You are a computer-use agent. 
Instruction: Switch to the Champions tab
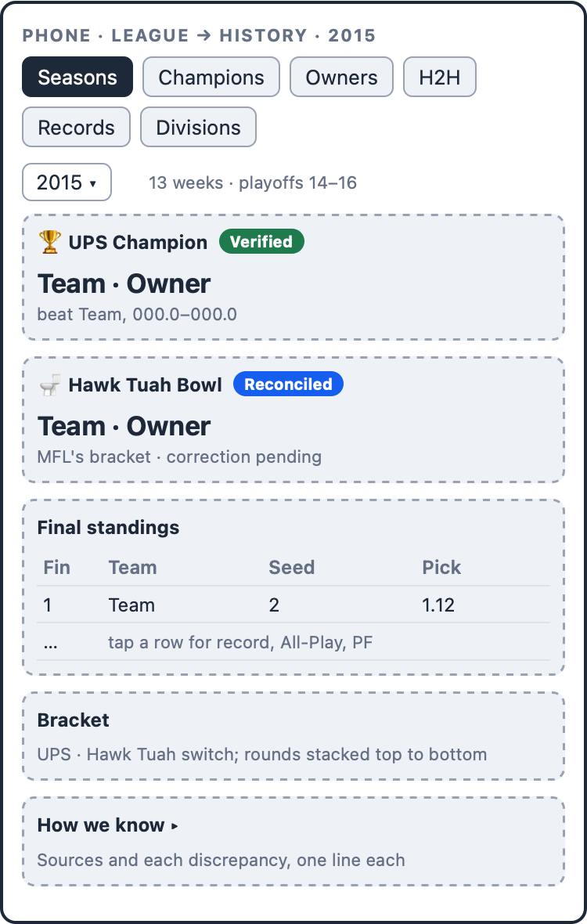pyautogui.click(x=211, y=77)
